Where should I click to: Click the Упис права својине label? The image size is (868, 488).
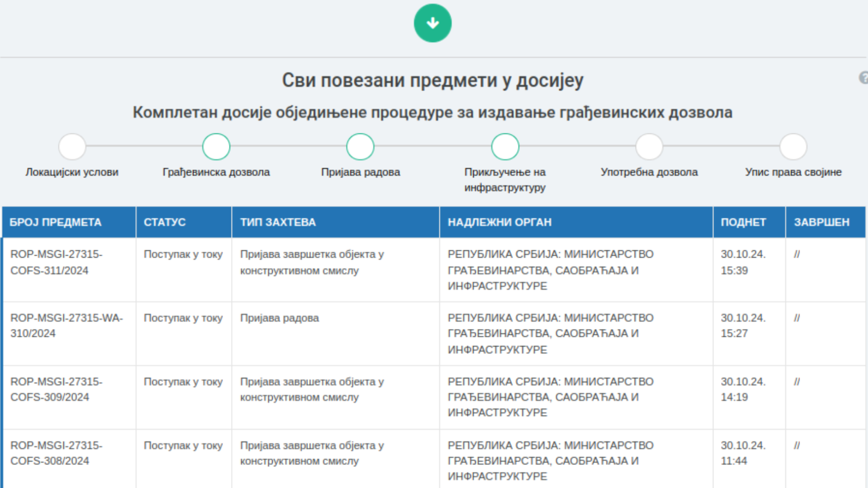(x=793, y=172)
